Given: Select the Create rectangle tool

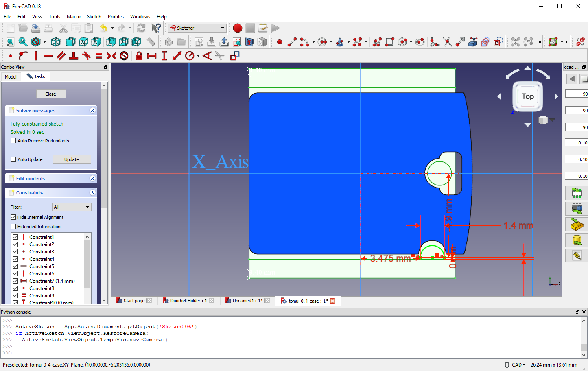Looking at the screenshot, I should pos(390,42).
